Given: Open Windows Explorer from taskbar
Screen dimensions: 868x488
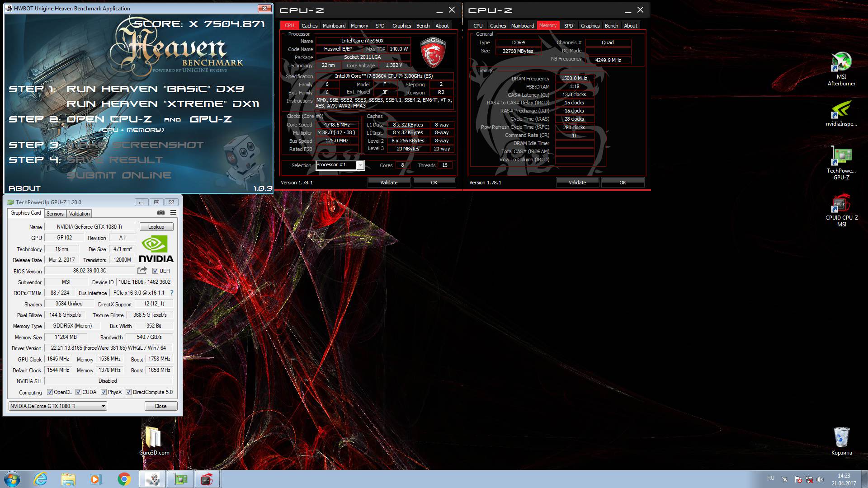Looking at the screenshot, I should 68,479.
